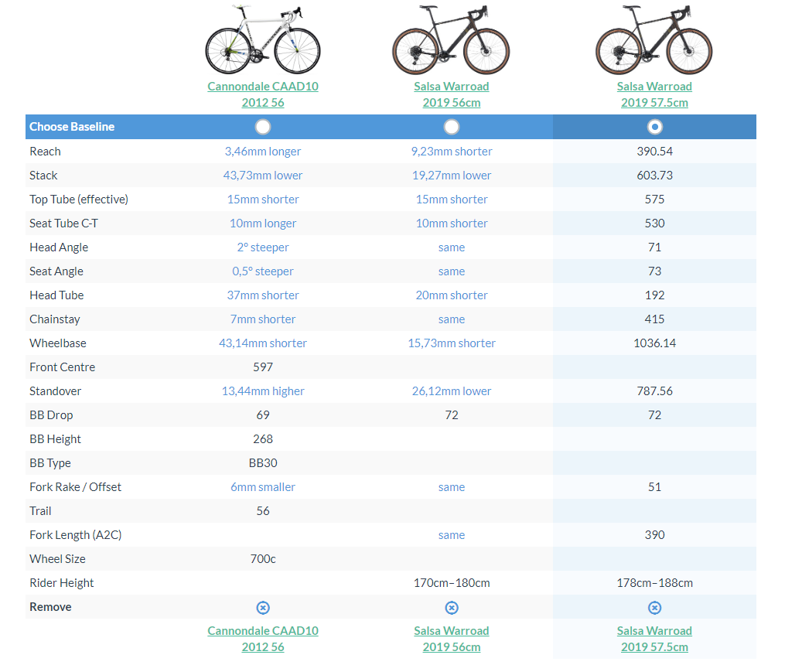Click the '3,46mm longer' reach value
The height and width of the screenshot is (672, 785).
tap(263, 152)
